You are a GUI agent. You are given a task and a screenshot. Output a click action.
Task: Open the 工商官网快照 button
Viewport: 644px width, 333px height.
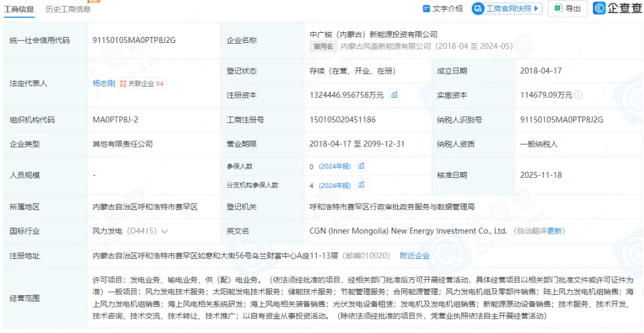pyautogui.click(x=507, y=8)
